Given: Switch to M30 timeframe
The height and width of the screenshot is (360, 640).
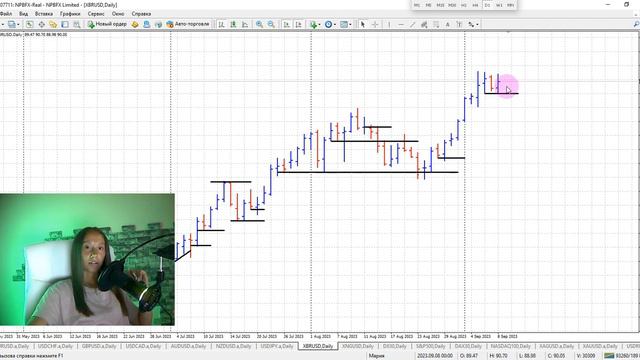Looking at the screenshot, I should coord(452,5).
